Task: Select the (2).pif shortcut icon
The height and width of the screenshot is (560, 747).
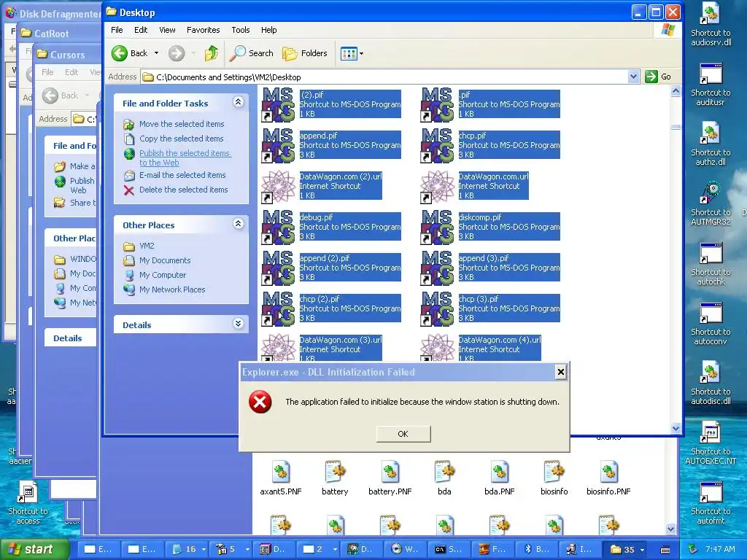Action: coord(278,104)
